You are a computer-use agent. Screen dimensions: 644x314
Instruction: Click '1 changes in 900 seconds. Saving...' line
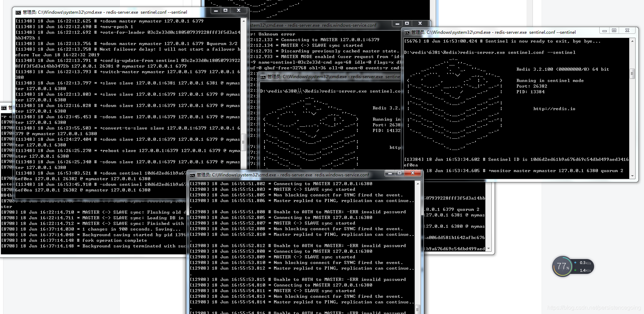[x=91, y=229]
